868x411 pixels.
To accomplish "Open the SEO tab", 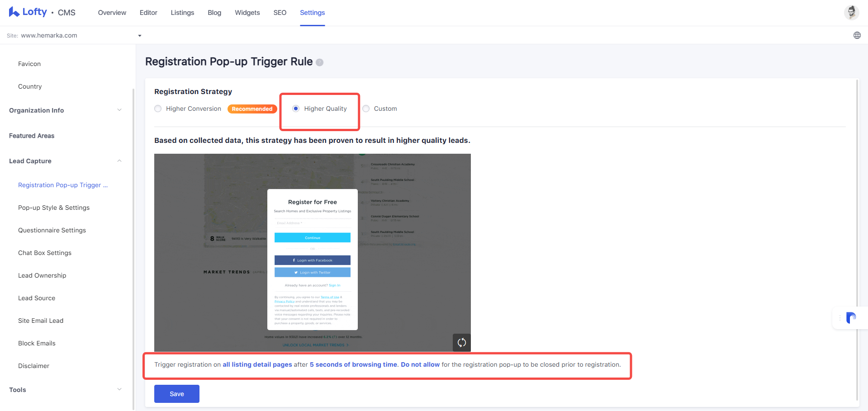I will 280,13.
